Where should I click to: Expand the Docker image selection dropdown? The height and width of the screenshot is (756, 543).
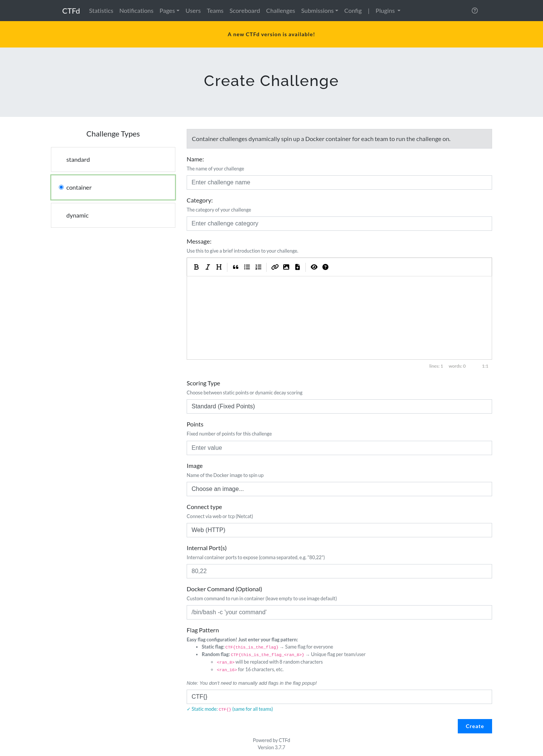(x=339, y=489)
